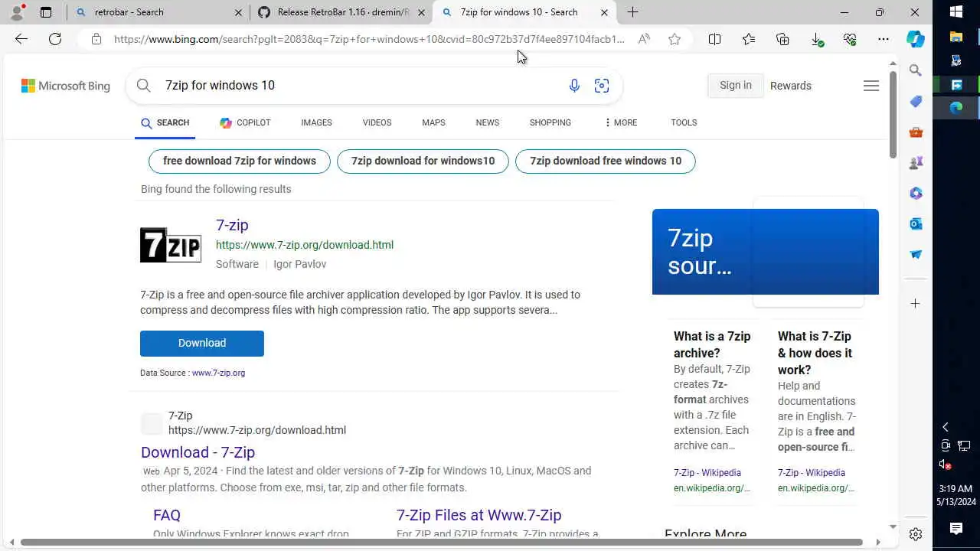
Task: Click the vertical page scrollbar
Action: pyautogui.click(x=893, y=115)
